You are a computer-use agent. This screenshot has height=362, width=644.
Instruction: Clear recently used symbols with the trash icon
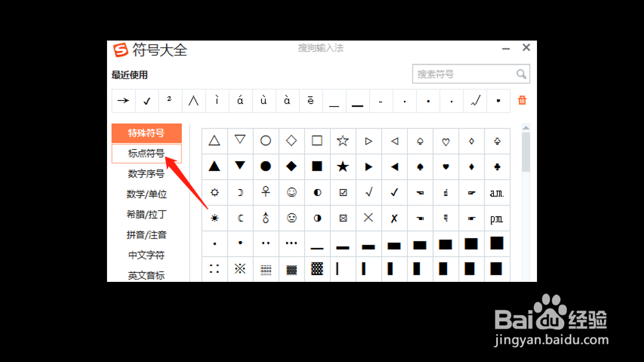(522, 100)
